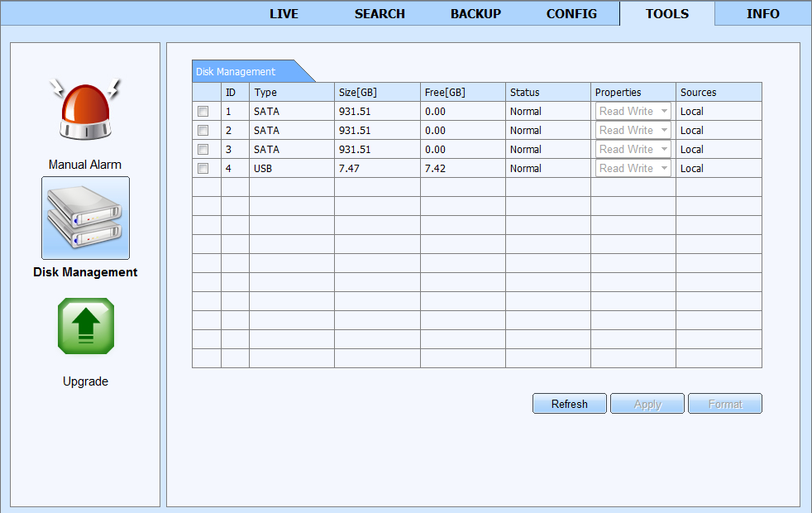Click the Manual Alarm siren icon
Image resolution: width=812 pixels, height=513 pixels.
85,110
